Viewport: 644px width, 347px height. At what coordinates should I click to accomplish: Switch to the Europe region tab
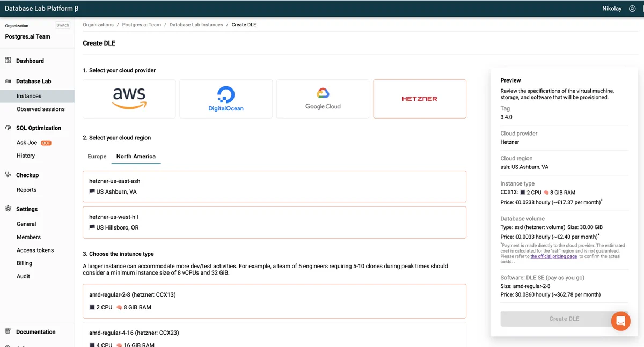pyautogui.click(x=97, y=157)
